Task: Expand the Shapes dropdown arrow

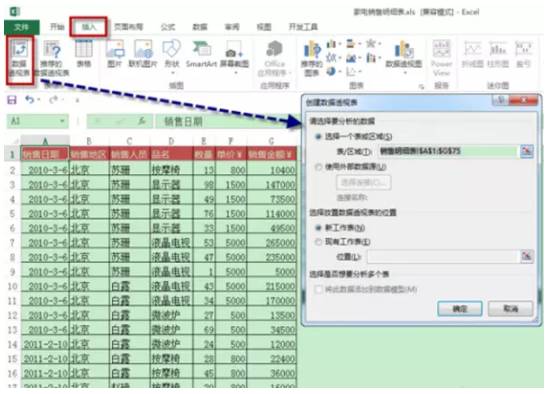Action: [x=172, y=73]
